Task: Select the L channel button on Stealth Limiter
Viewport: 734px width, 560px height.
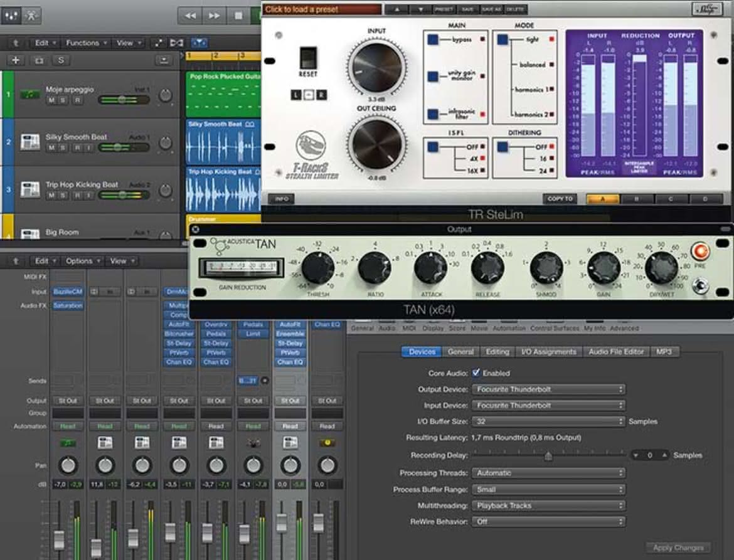Action: (296, 95)
